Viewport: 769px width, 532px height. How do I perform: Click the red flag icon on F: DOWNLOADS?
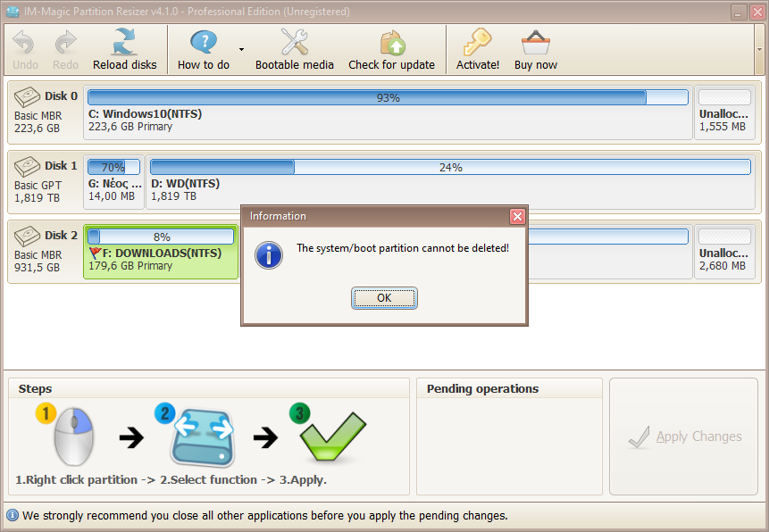96,253
